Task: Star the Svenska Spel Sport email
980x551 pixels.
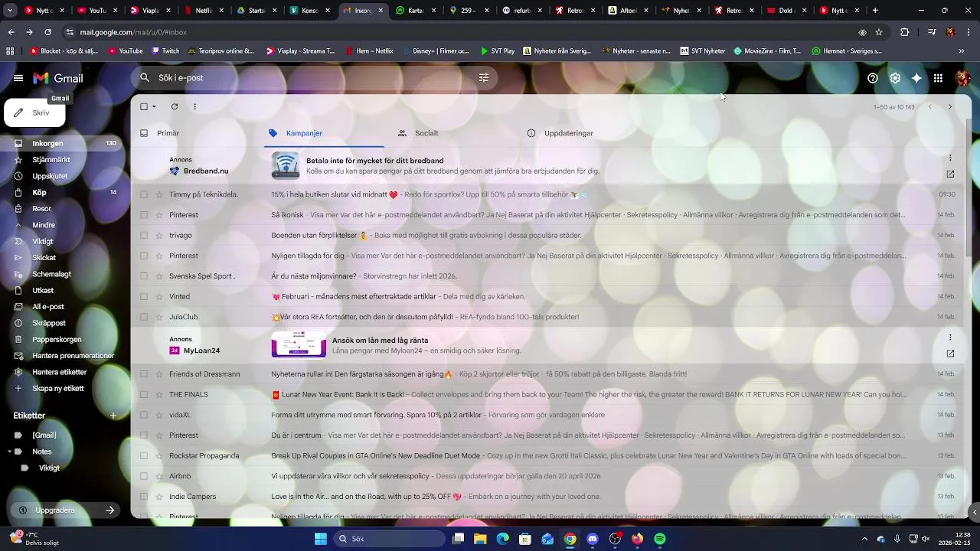Action: click(x=159, y=276)
